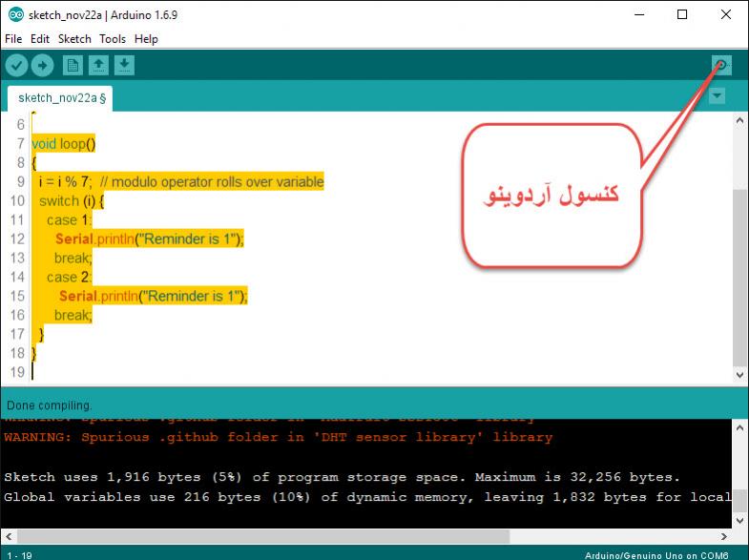
Task: Click the editor scrollbar down arrow
Action: pos(739,377)
